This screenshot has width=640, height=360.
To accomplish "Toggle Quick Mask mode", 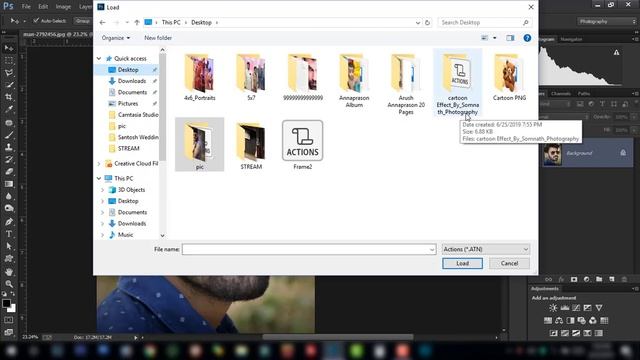I will (x=9, y=320).
